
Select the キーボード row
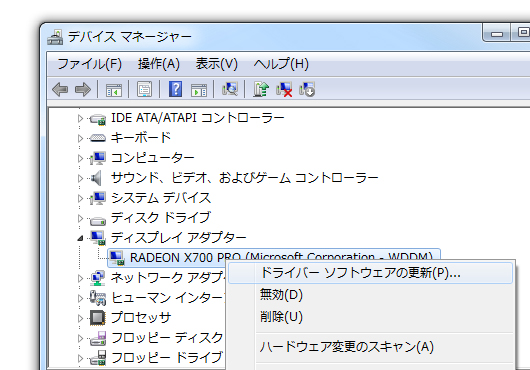[x=141, y=138]
